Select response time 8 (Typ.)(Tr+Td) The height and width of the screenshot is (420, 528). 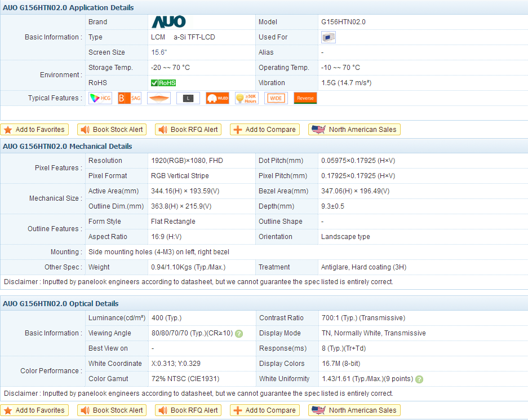[x=344, y=348]
